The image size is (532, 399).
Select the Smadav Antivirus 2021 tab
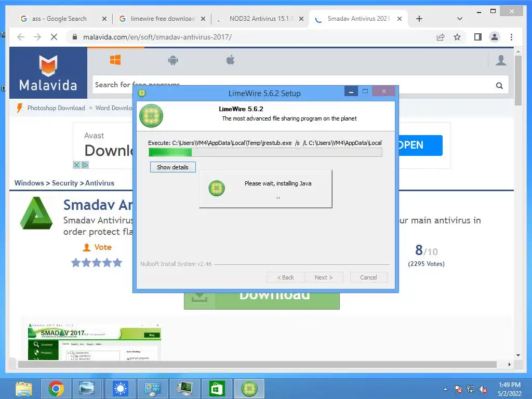358,19
